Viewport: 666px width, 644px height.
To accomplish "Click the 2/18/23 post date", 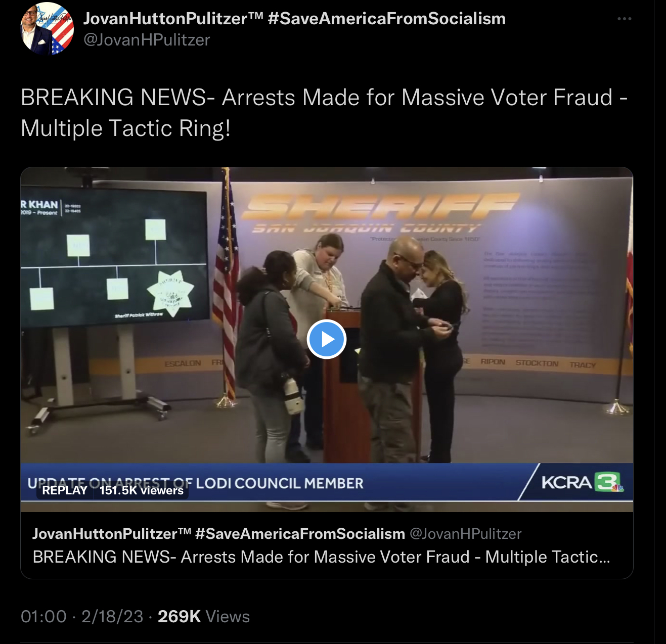I will pos(112,617).
